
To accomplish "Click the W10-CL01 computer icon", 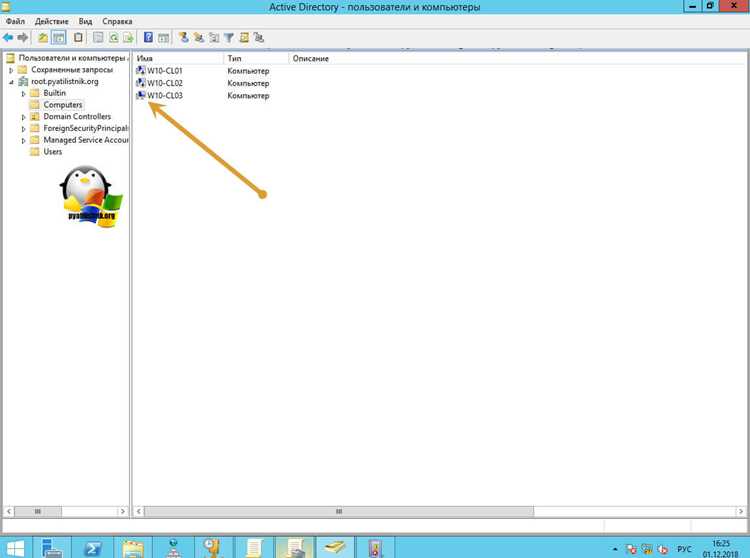I will click(141, 70).
